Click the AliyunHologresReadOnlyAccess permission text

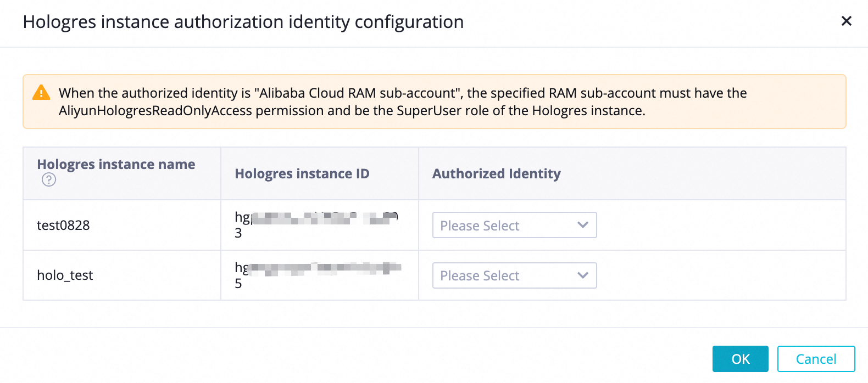coord(155,111)
